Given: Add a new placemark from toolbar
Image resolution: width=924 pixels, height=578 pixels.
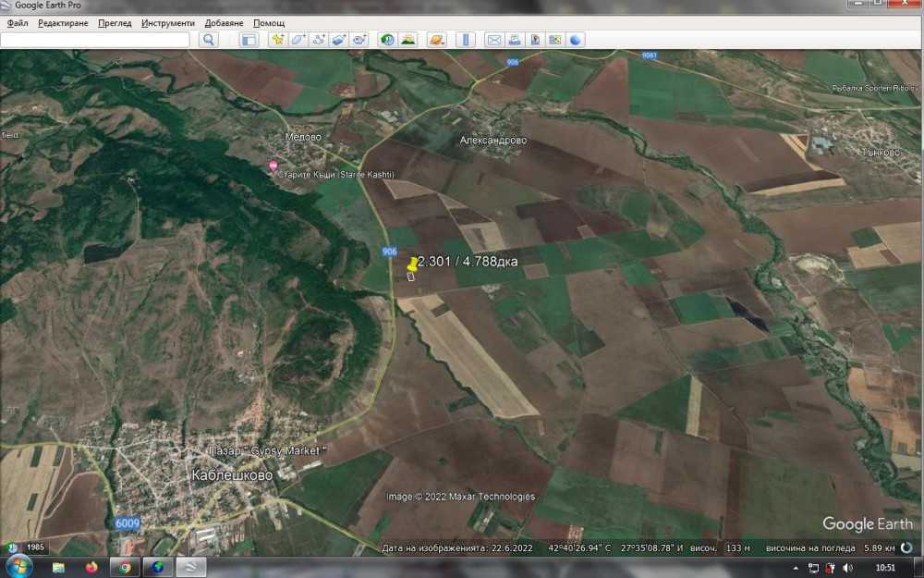Looking at the screenshot, I should pos(277,40).
